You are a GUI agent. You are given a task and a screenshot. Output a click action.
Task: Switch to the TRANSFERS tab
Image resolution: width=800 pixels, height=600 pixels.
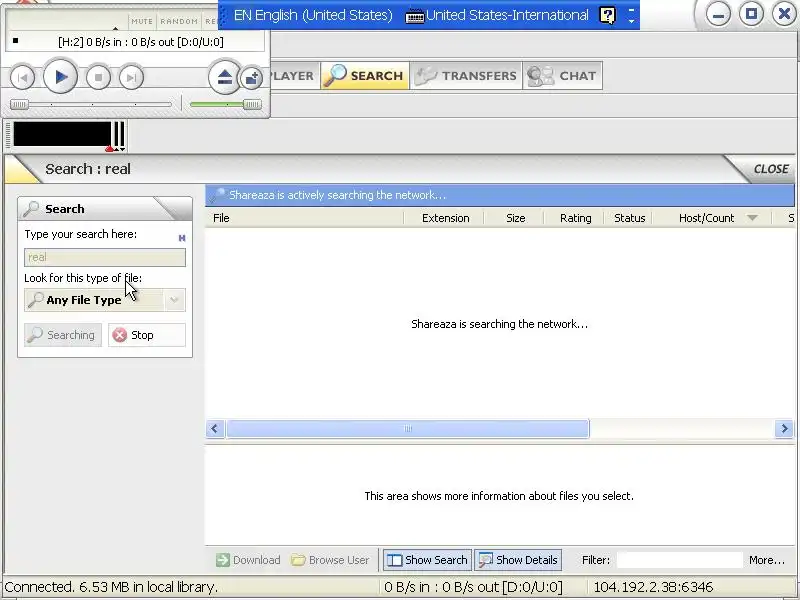(x=466, y=76)
